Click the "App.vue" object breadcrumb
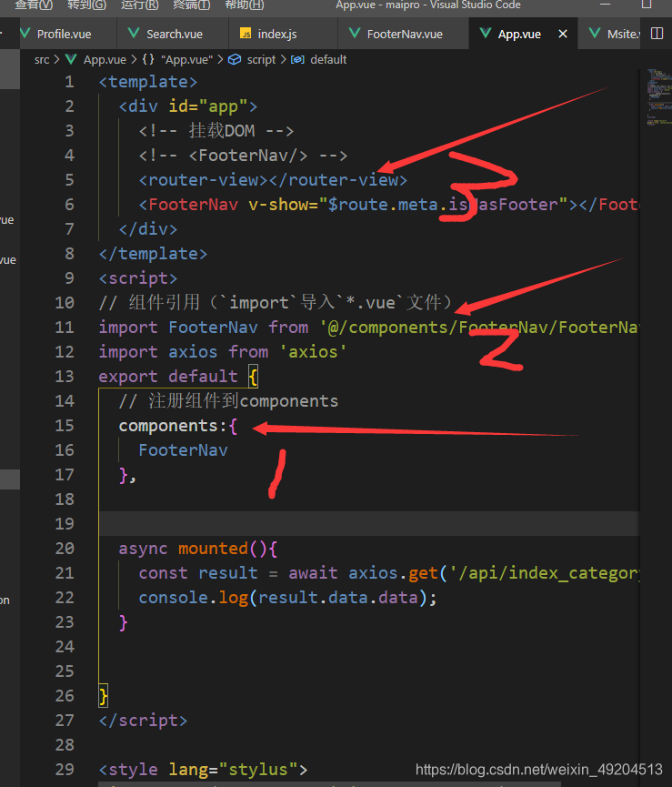Viewport: 672px width, 787px height. point(186,60)
